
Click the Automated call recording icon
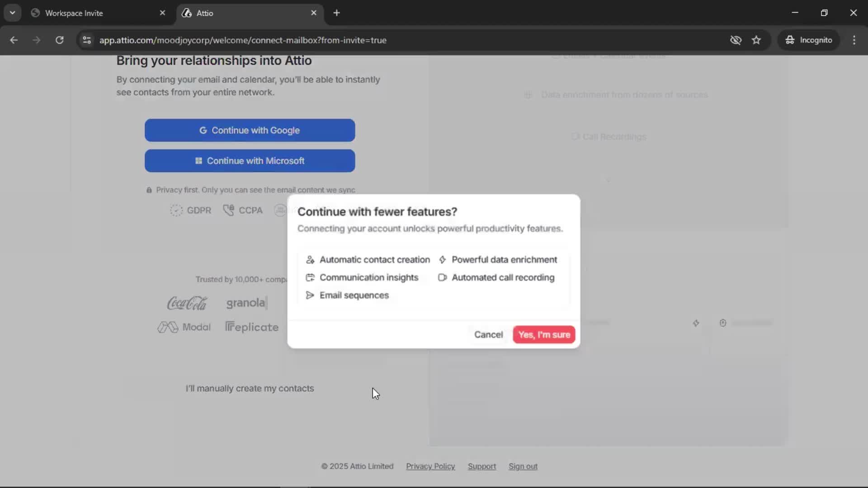point(443,277)
